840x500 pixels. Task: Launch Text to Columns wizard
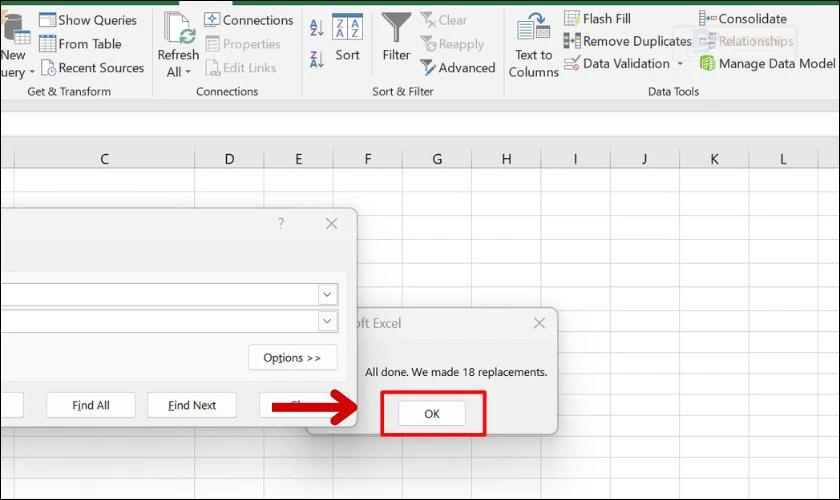(x=534, y=46)
